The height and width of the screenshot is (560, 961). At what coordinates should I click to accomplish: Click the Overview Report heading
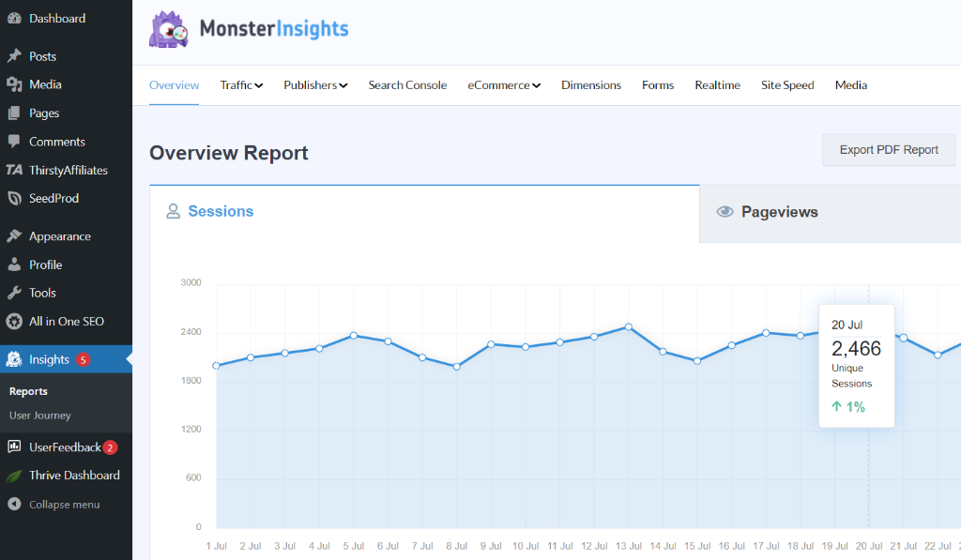[x=229, y=153]
